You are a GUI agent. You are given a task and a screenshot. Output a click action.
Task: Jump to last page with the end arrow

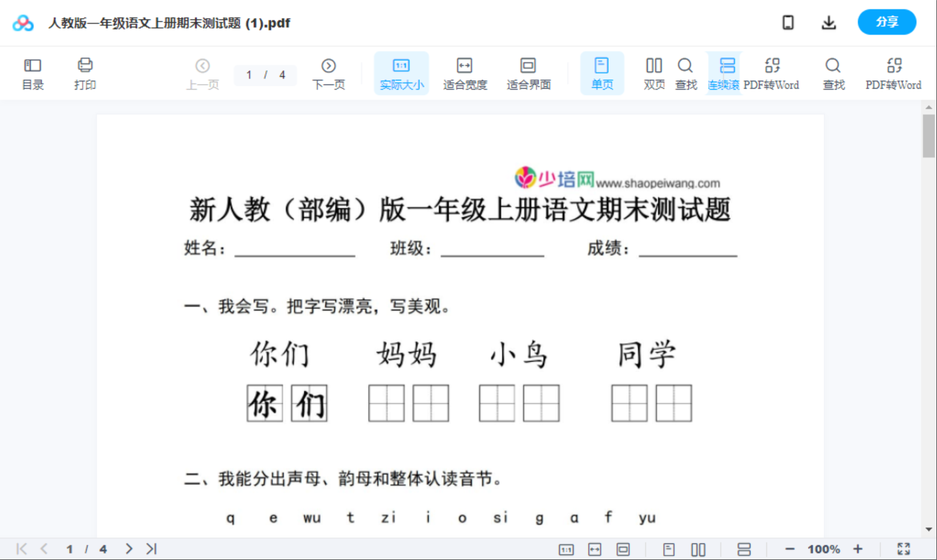click(x=152, y=548)
